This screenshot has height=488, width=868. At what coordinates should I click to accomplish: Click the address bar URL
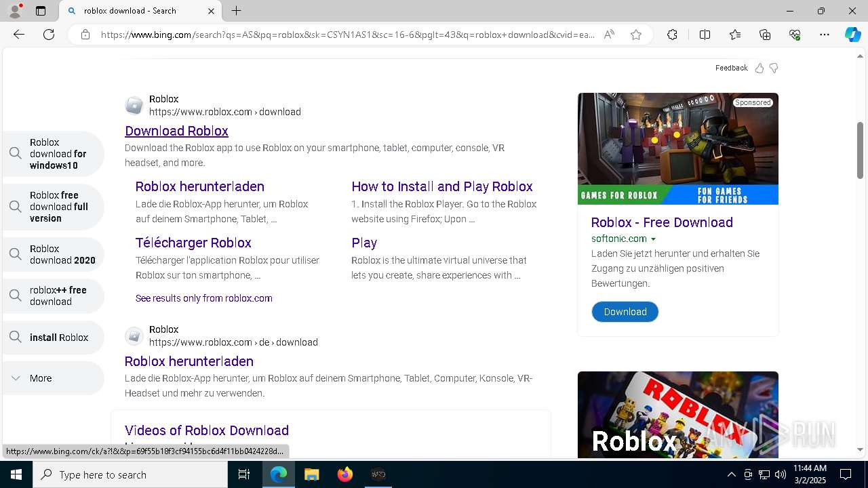(347, 35)
